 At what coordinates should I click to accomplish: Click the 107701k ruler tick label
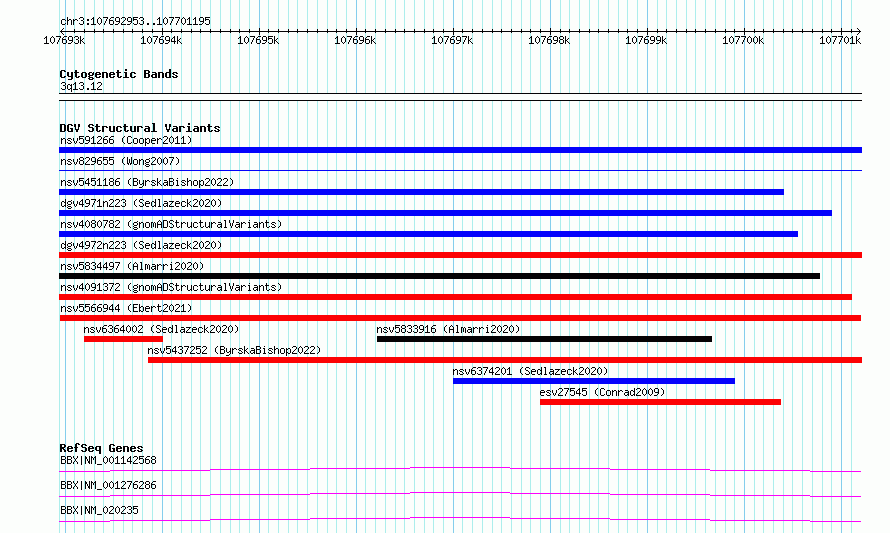(x=840, y=40)
